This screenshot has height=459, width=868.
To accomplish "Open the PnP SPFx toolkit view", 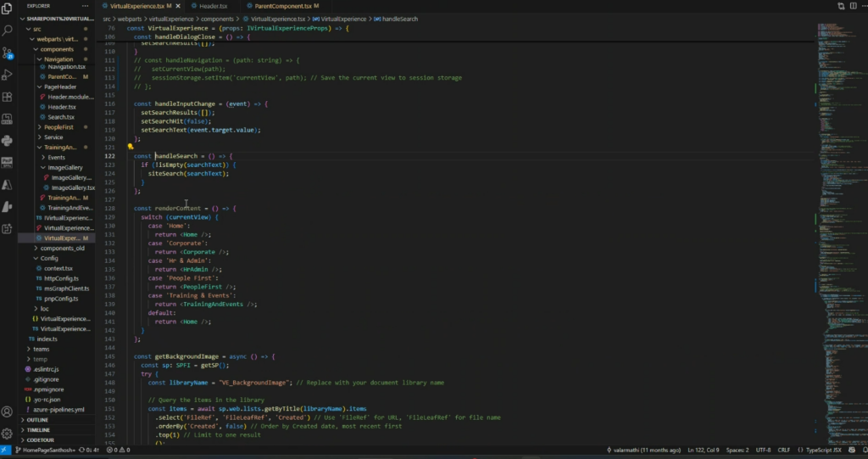I will click(x=7, y=162).
